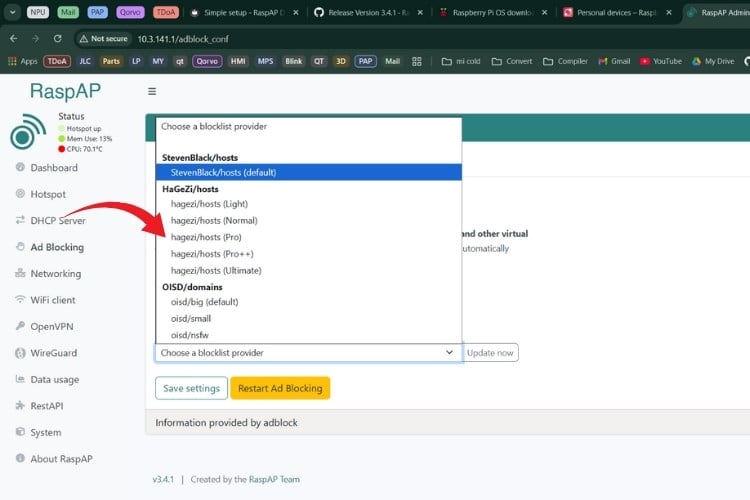The height and width of the screenshot is (500, 750).
Task: Click the Save settings button
Action: point(191,388)
